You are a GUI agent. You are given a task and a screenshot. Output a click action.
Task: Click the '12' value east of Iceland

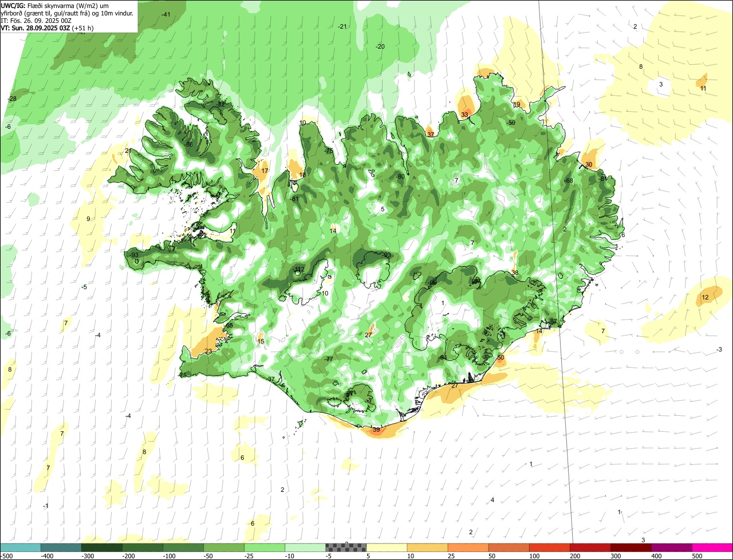[x=705, y=297]
